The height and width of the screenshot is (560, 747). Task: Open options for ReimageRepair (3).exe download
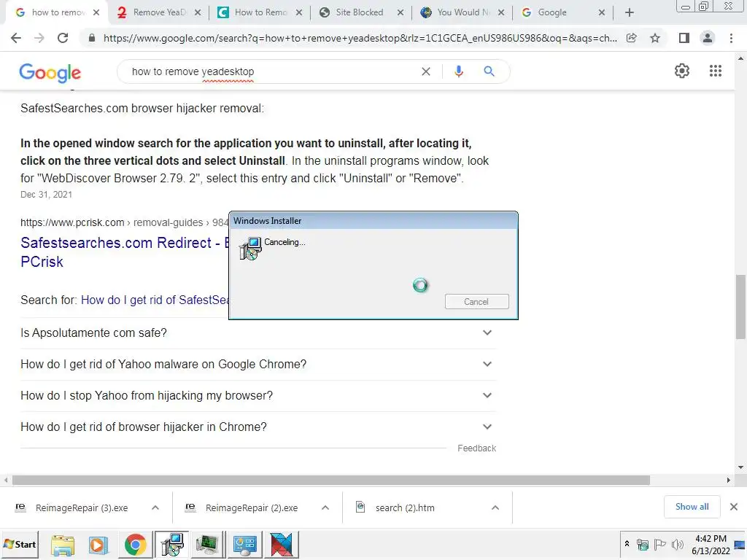click(155, 508)
